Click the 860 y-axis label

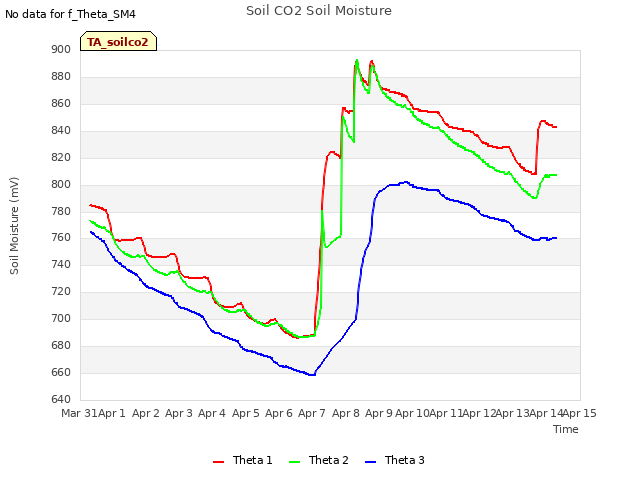[x=61, y=103]
